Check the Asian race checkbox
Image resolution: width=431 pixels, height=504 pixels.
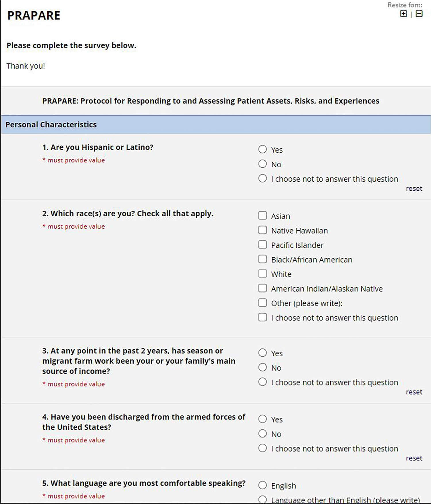(x=262, y=216)
